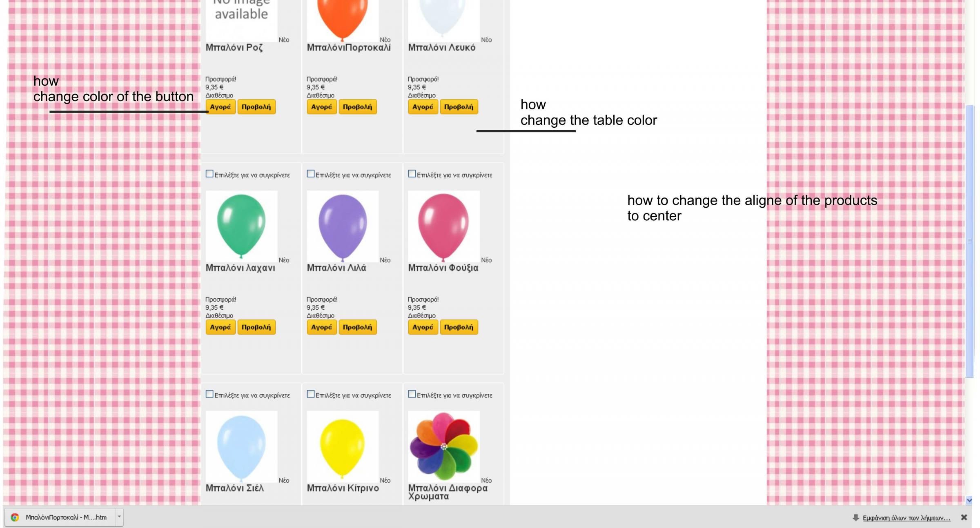Image resolution: width=980 pixels, height=528 pixels.
Task: Open the green balloon product image
Action: point(241,226)
